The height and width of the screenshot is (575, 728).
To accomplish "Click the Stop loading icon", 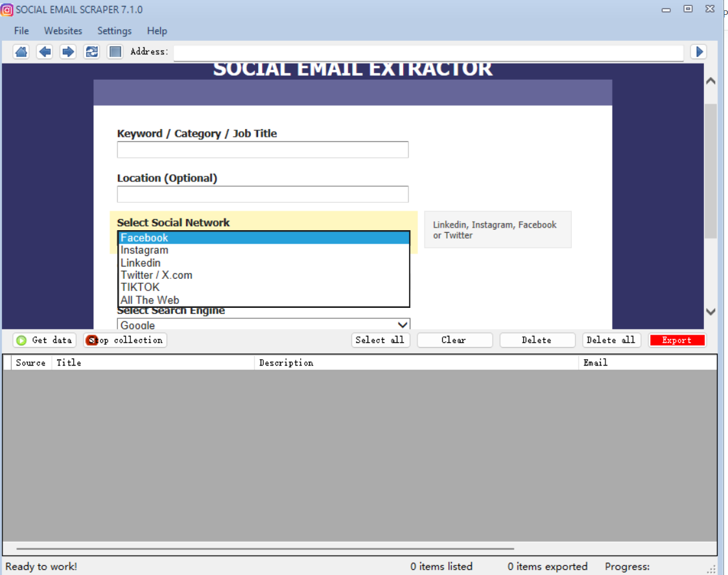I will (115, 52).
